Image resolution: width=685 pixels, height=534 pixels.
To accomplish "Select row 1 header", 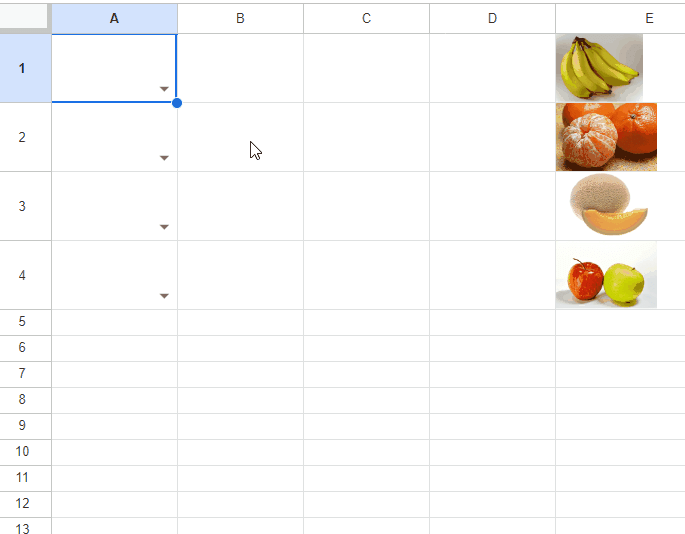I will [x=22, y=68].
